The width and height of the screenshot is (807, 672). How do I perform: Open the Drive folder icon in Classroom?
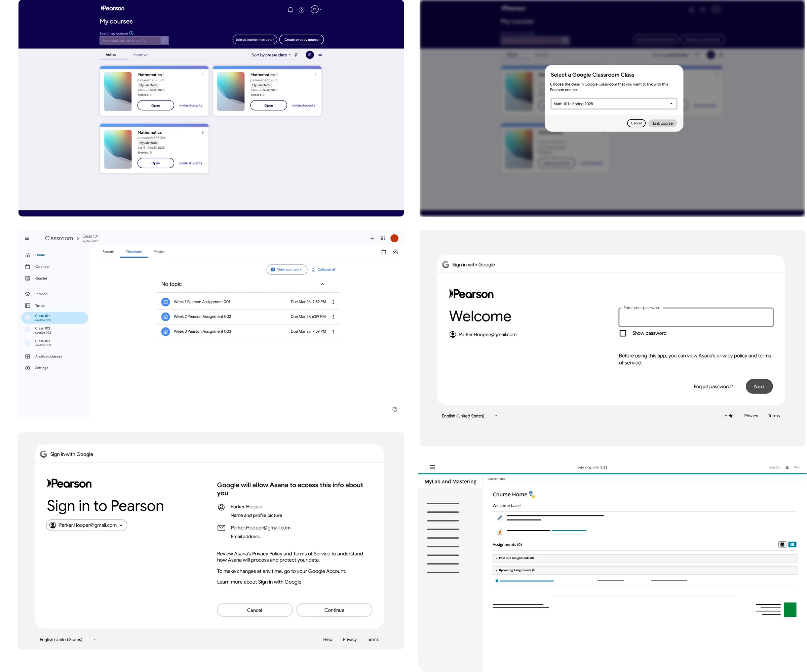395,252
